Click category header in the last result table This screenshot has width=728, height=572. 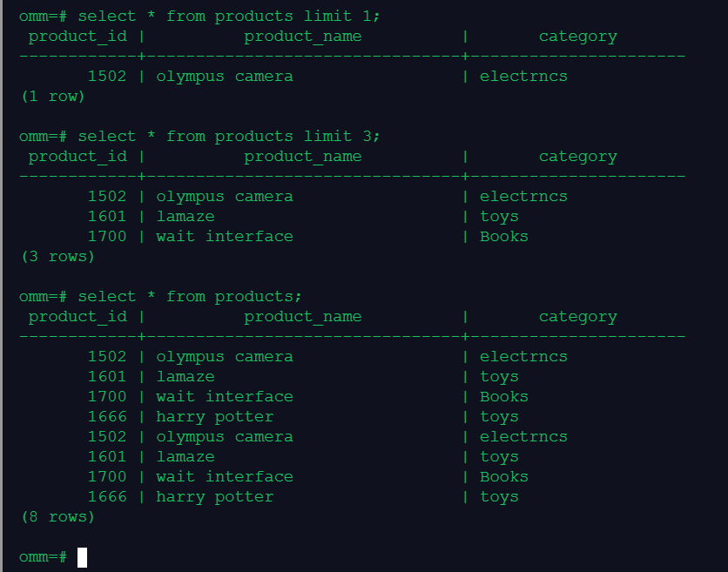[x=577, y=317]
